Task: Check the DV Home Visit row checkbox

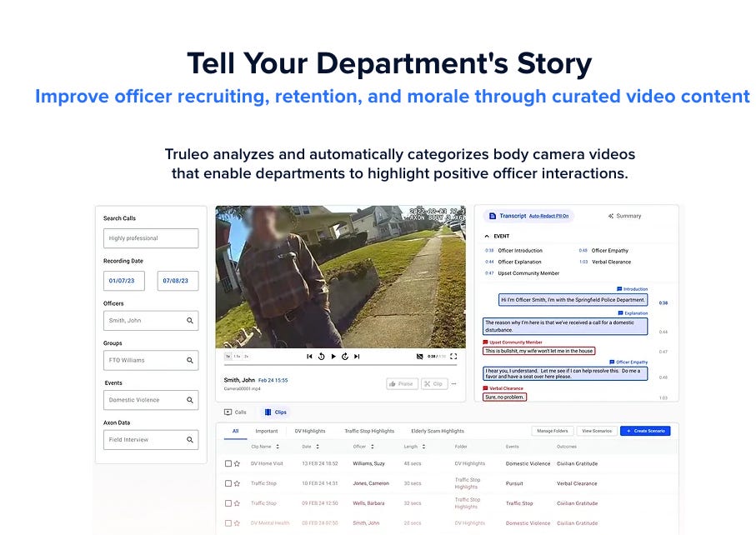Action: 228,463
